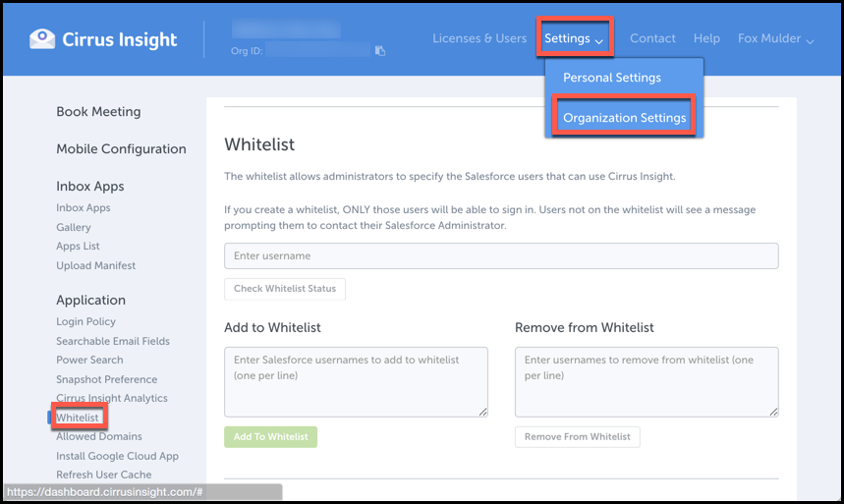This screenshot has height=504, width=844.
Task: Click Add To Whitelist button
Action: tap(271, 436)
